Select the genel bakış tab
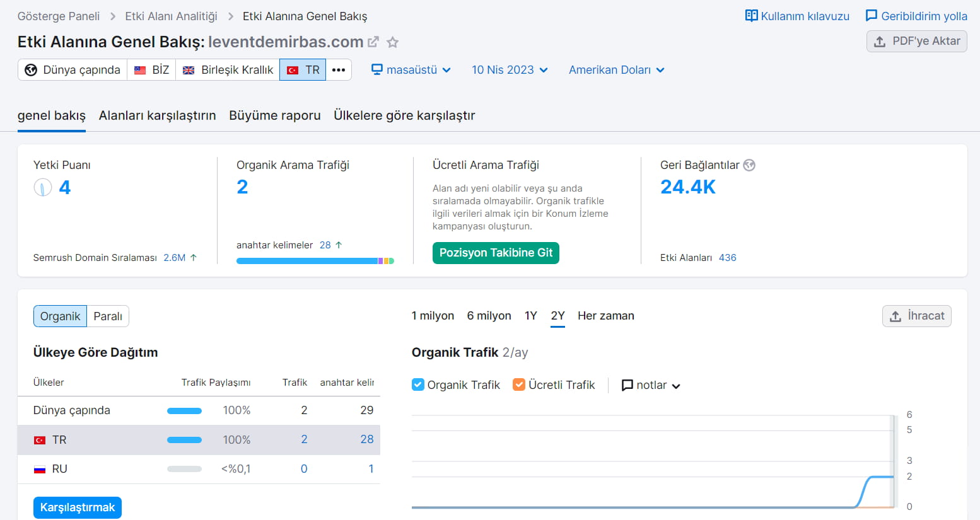Screen dimensions: 980x520 click(52, 115)
